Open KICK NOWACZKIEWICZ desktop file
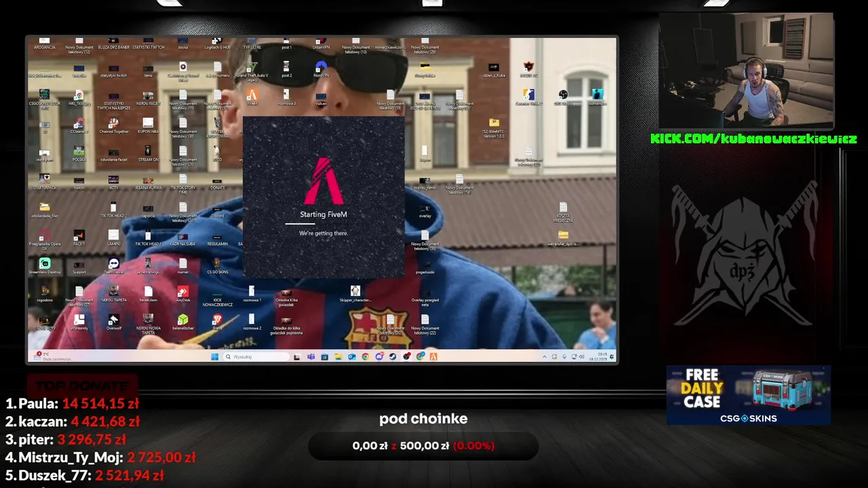868x488 pixels. (x=217, y=301)
